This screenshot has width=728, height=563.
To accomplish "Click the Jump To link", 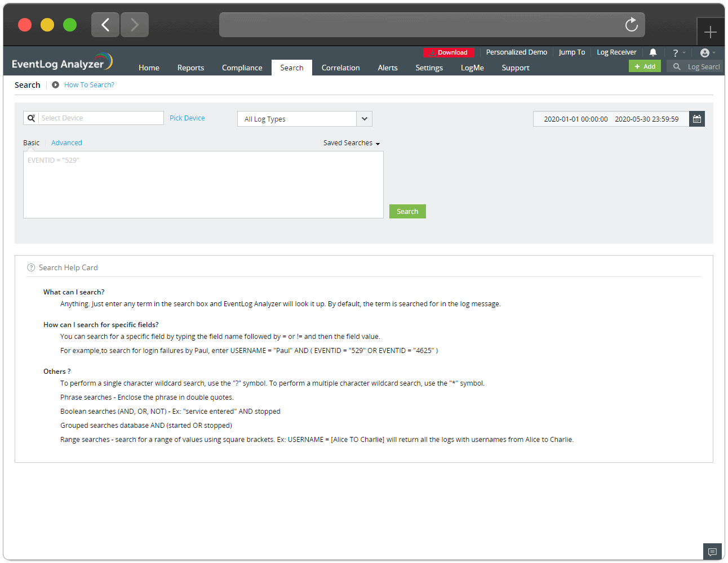I will tap(572, 52).
